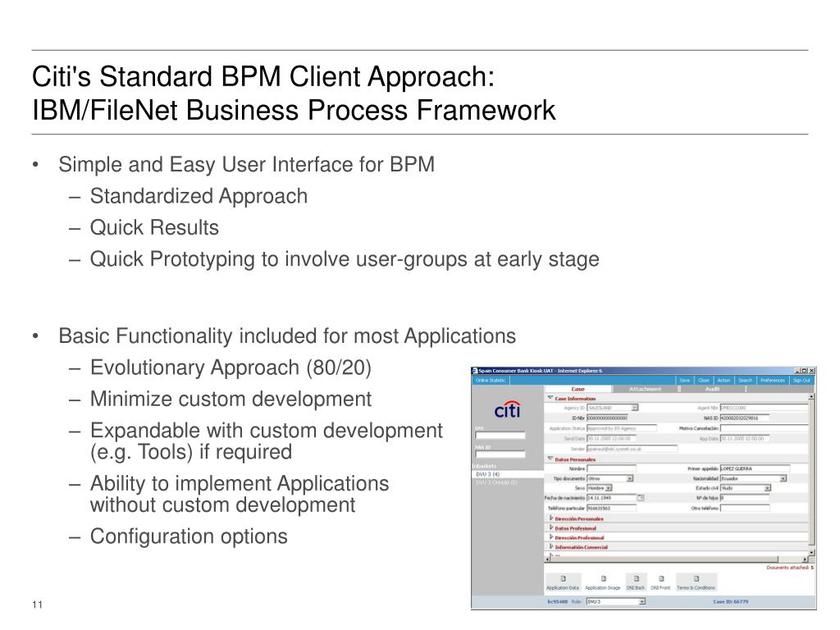Viewport: 840px width, 630px height.
Task: Click the Primer apellido field
Action: (755, 468)
